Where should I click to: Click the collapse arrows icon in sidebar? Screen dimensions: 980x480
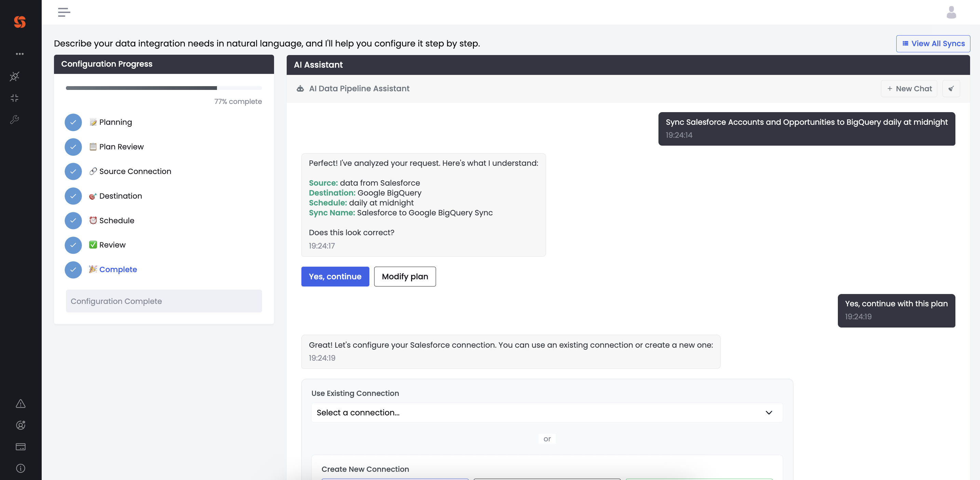point(14,98)
